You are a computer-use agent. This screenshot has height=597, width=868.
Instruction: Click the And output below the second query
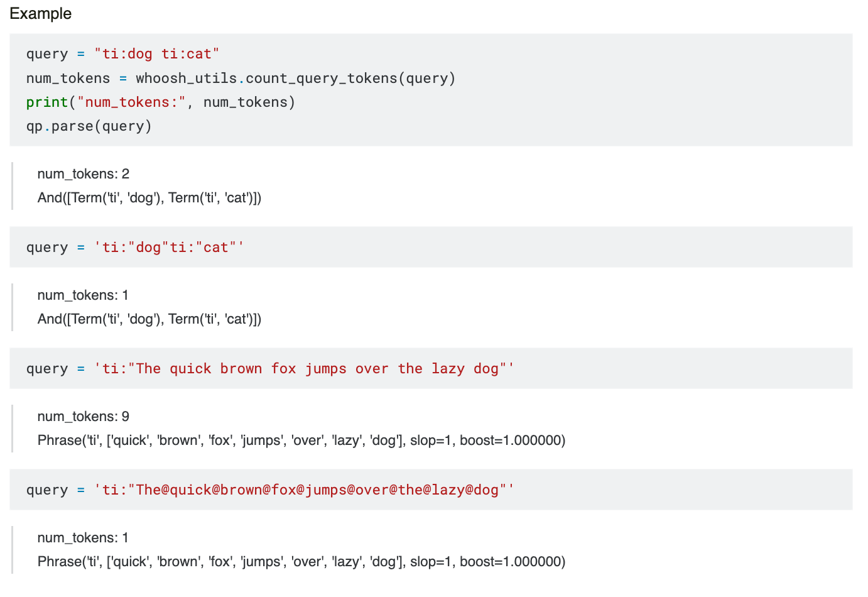[x=149, y=319]
